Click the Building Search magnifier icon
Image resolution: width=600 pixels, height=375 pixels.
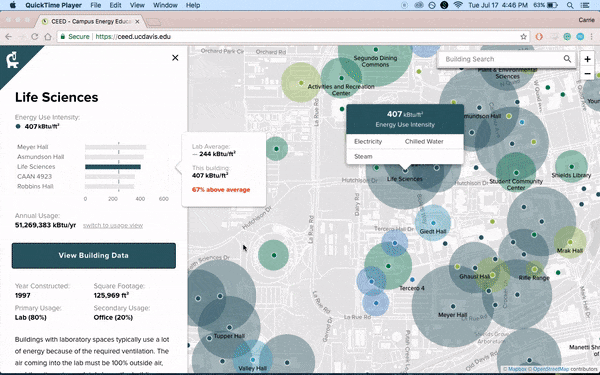pos(567,59)
